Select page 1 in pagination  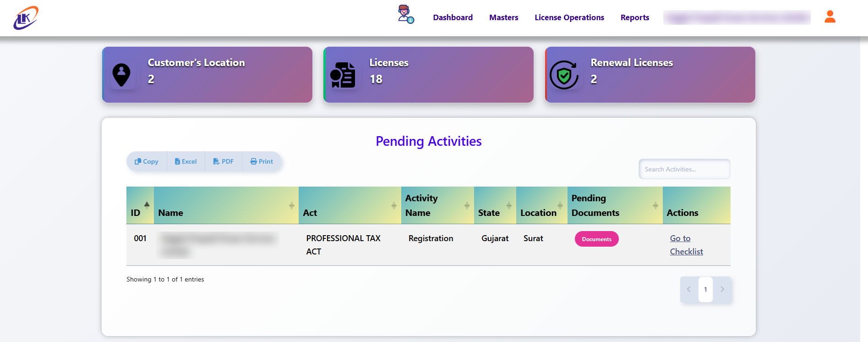coord(705,289)
